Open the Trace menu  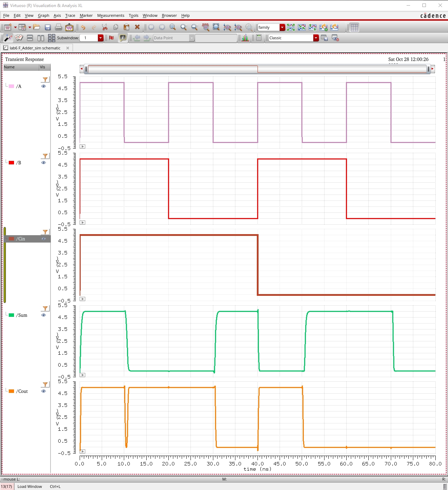[70, 15]
